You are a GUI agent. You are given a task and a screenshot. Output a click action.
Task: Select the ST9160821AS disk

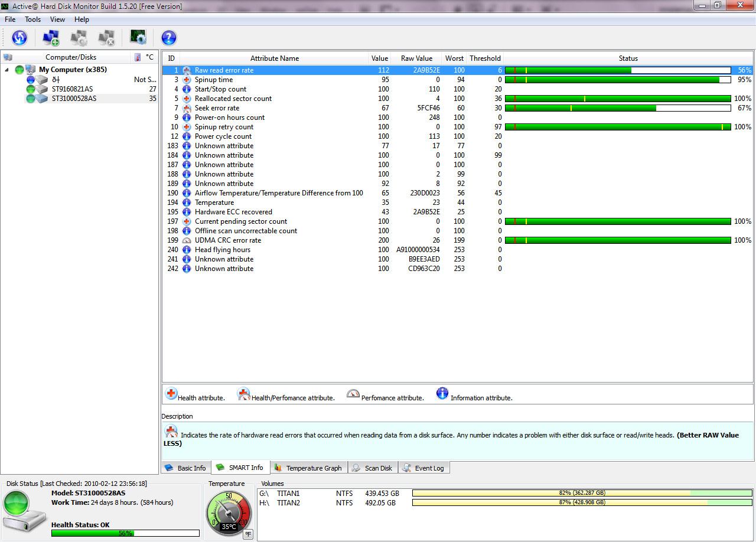pos(72,89)
